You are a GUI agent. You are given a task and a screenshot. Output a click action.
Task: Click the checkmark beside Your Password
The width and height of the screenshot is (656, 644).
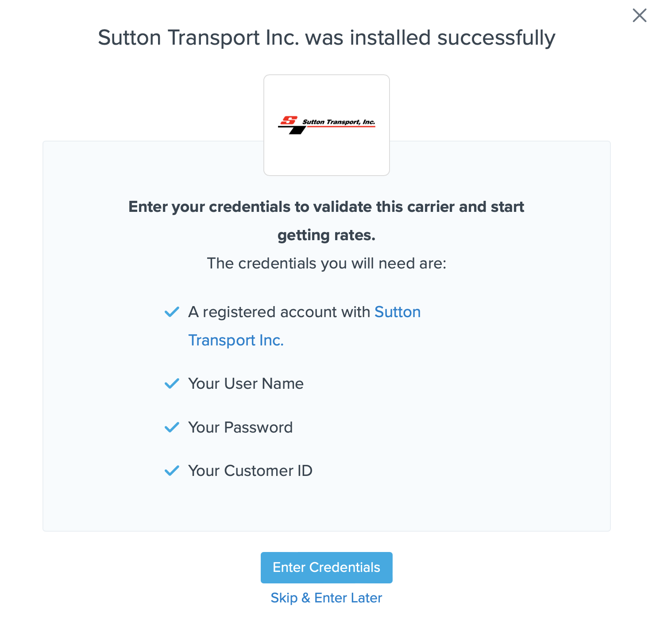pos(172,427)
